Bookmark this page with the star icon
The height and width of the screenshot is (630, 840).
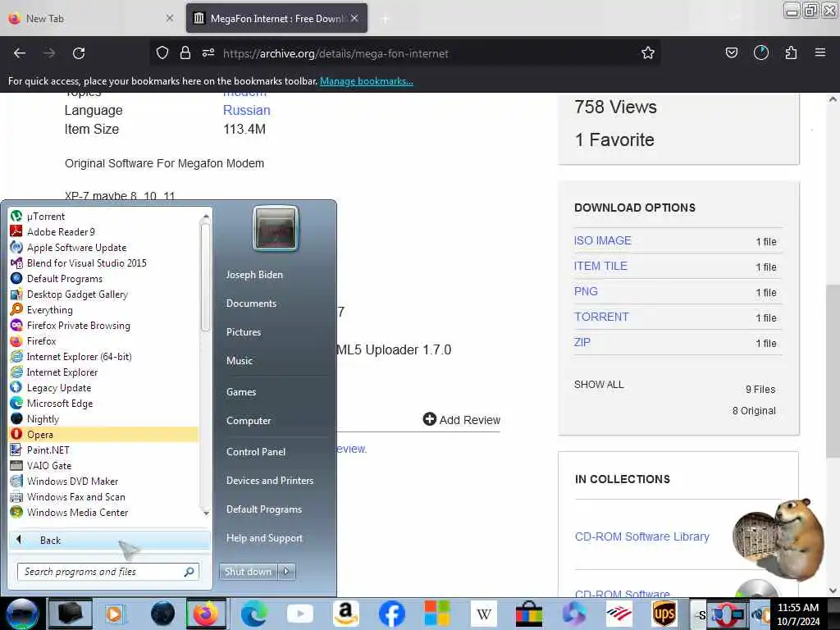point(648,53)
